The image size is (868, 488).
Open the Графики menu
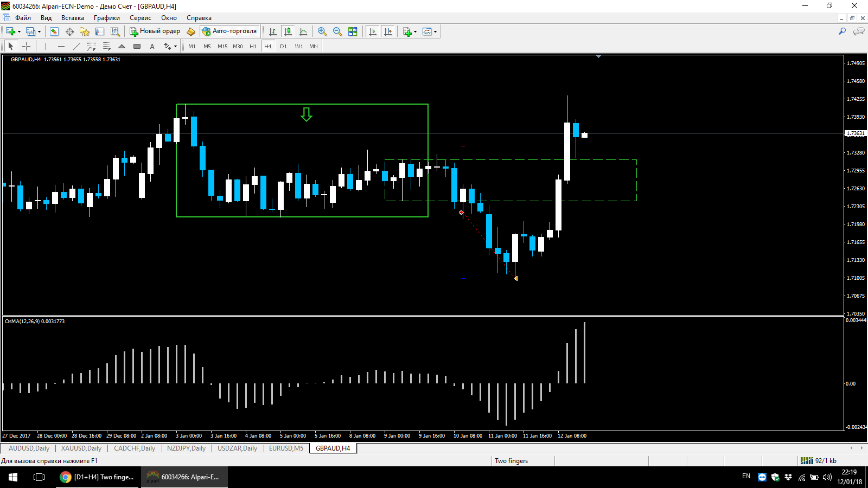coord(106,18)
